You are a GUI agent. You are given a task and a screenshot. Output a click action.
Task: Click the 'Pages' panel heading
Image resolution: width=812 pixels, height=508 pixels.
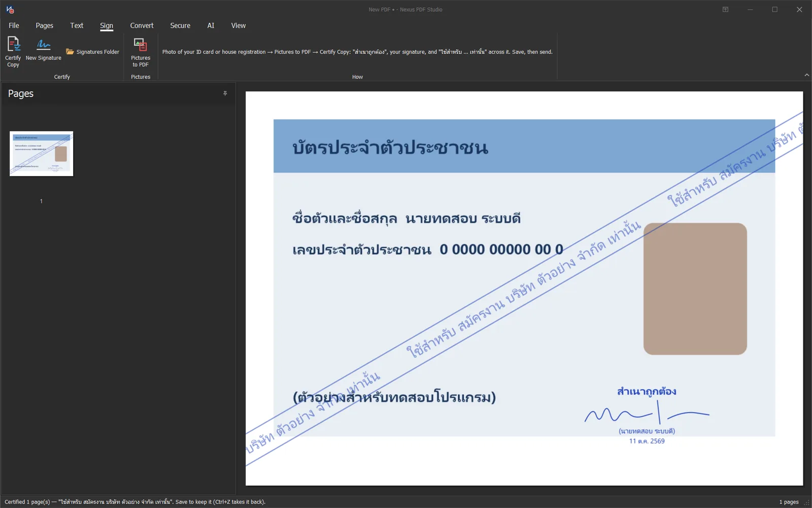coord(21,93)
